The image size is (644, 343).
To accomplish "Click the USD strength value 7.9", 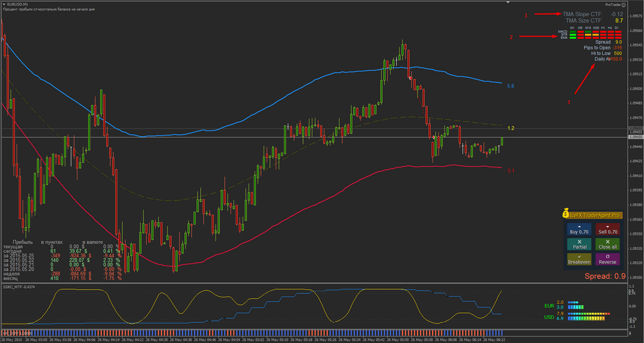I will [x=560, y=314].
